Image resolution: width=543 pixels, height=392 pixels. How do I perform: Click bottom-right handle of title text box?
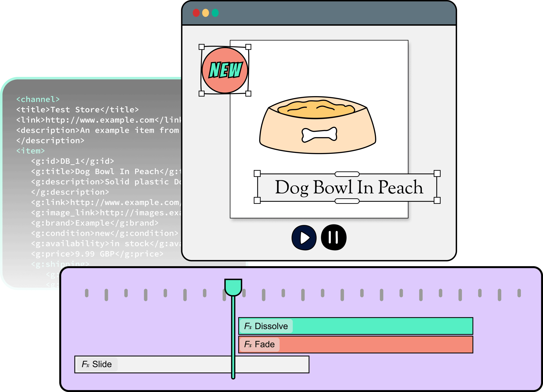(x=437, y=200)
